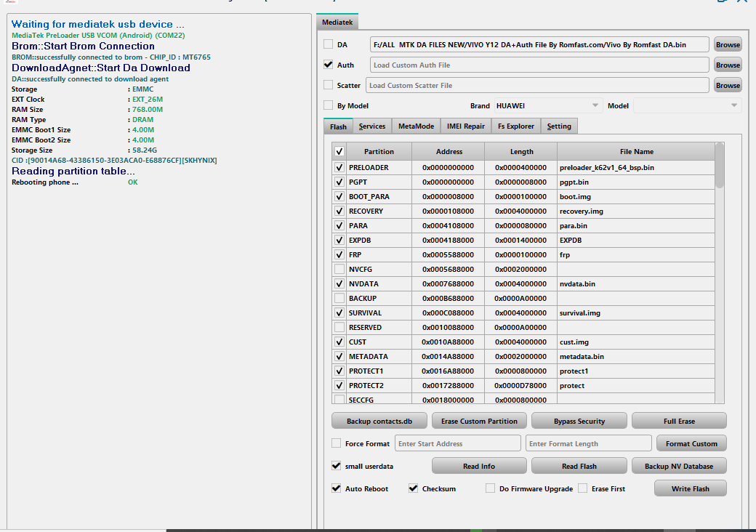Disable the Auto Reboot checkbox
Viewport: 756px width, 532px height.
pyautogui.click(x=336, y=488)
